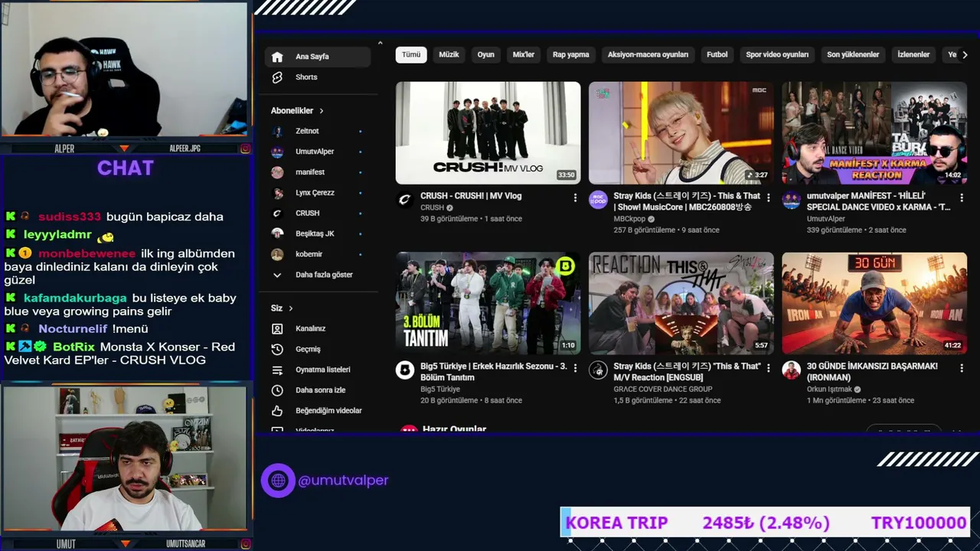Open options menu for Big5 Türkiye video

pos(575,368)
